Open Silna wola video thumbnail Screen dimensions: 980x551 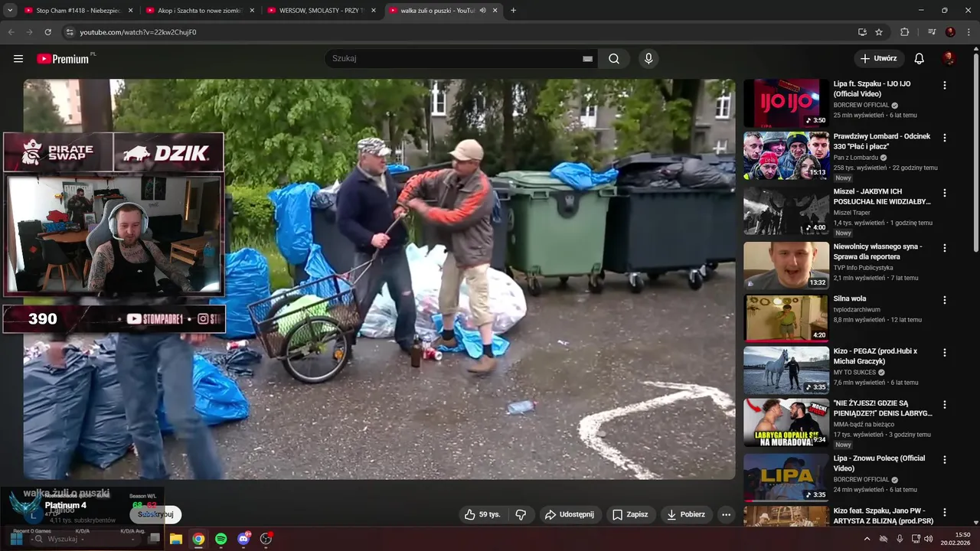[x=786, y=318]
